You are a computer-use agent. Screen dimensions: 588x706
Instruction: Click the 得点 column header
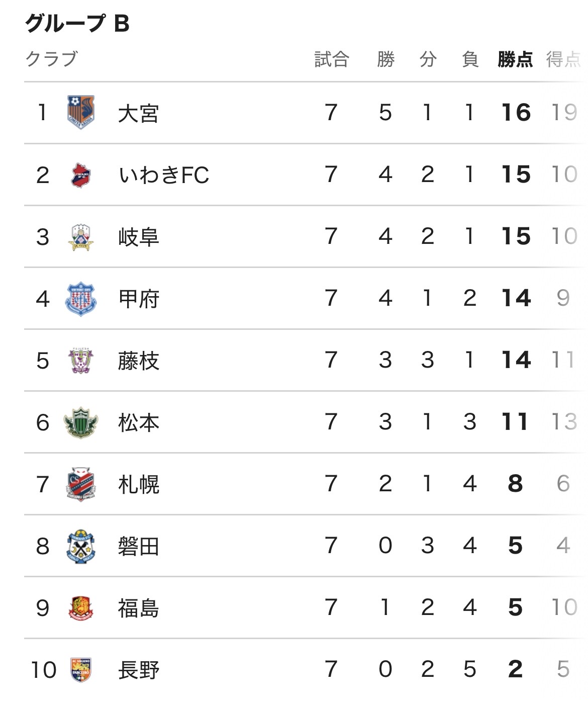click(563, 59)
